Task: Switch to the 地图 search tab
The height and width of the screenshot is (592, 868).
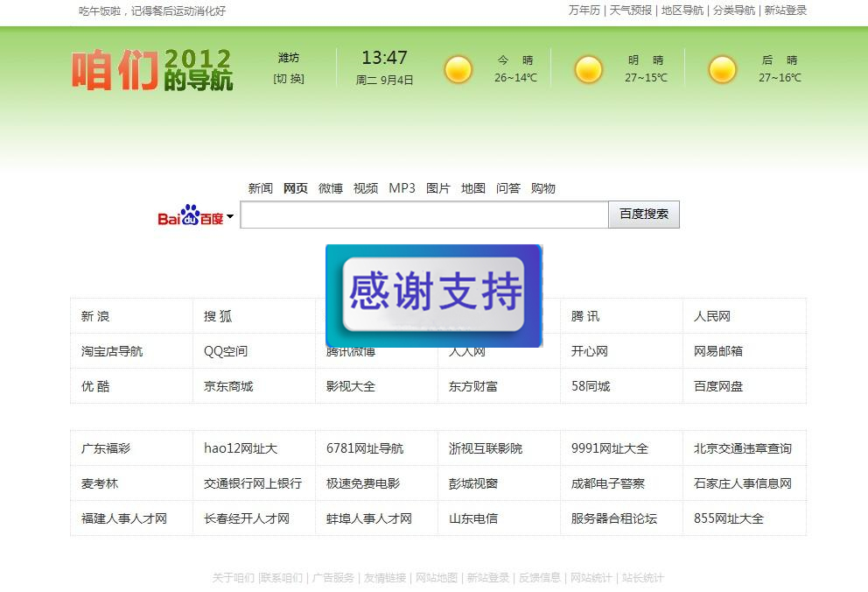Action: 472,188
